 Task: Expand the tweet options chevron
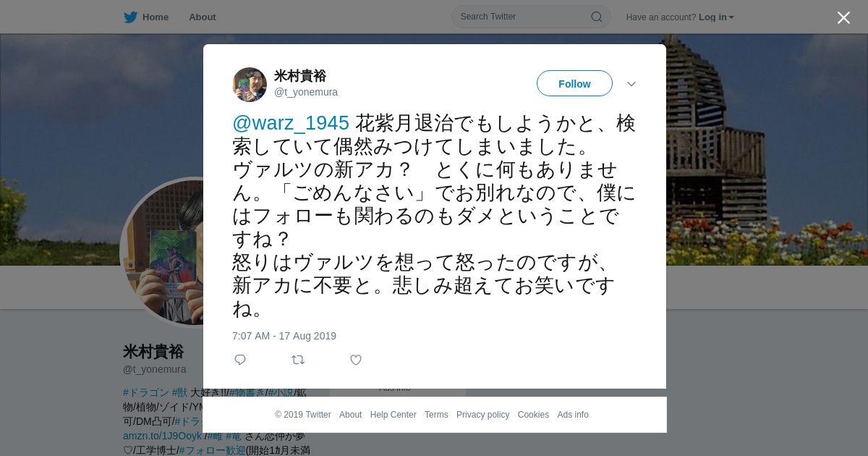tap(631, 84)
